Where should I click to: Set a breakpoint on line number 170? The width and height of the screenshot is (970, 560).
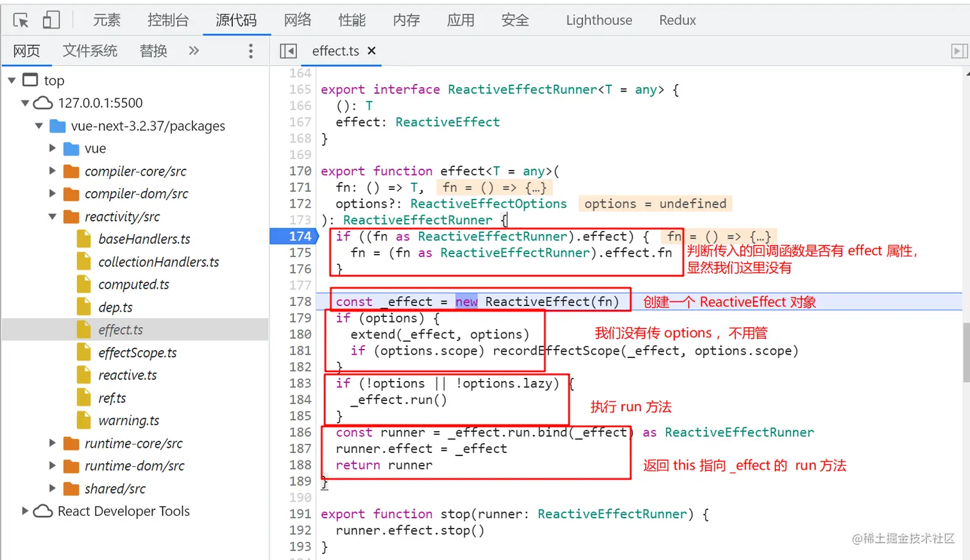click(x=300, y=171)
